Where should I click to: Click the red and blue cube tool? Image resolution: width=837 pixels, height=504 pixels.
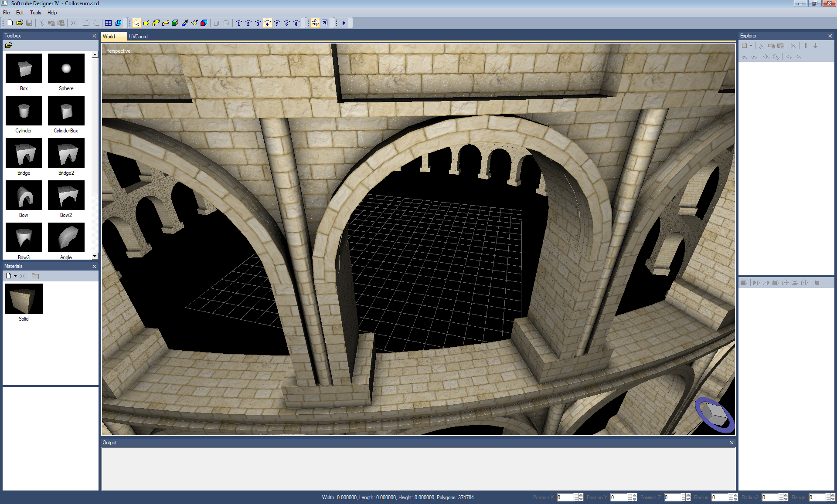pos(204,23)
